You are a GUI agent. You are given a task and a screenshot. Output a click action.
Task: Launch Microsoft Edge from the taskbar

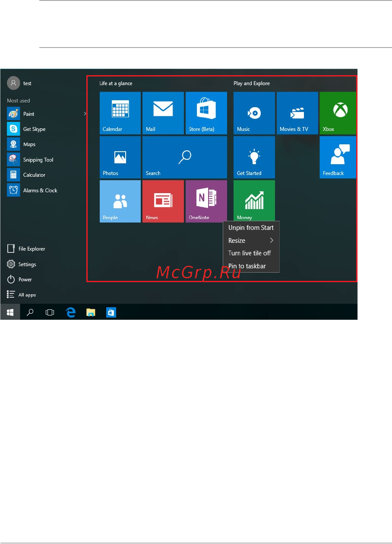(70, 312)
